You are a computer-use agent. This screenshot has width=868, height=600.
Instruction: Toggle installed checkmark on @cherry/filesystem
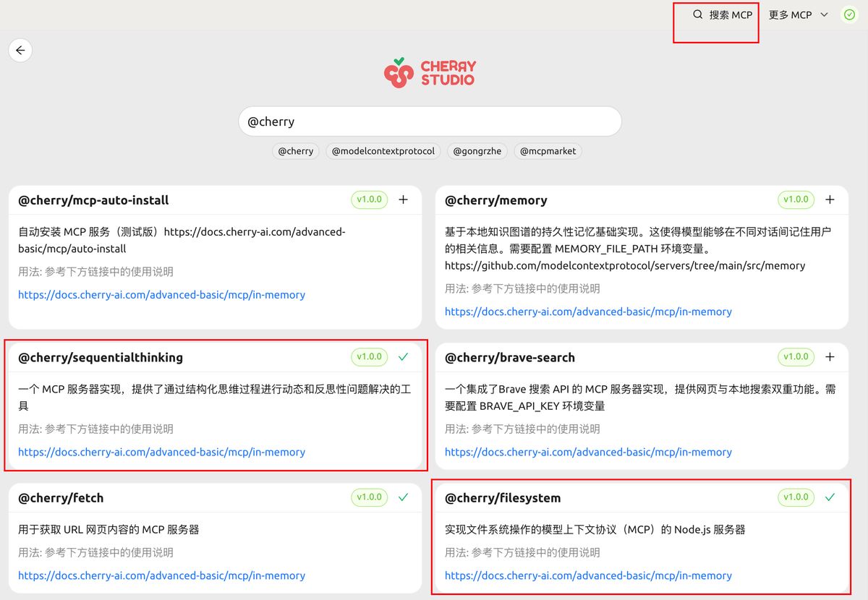(x=830, y=497)
